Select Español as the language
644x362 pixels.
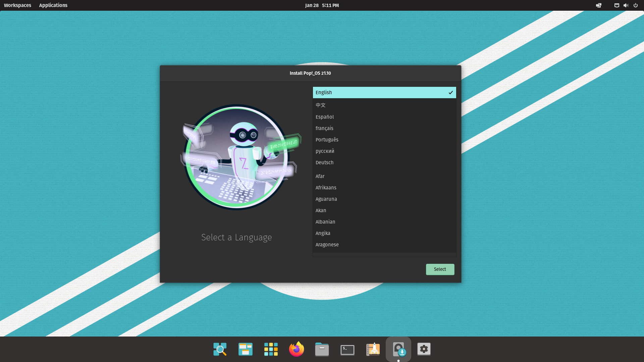coord(384,117)
